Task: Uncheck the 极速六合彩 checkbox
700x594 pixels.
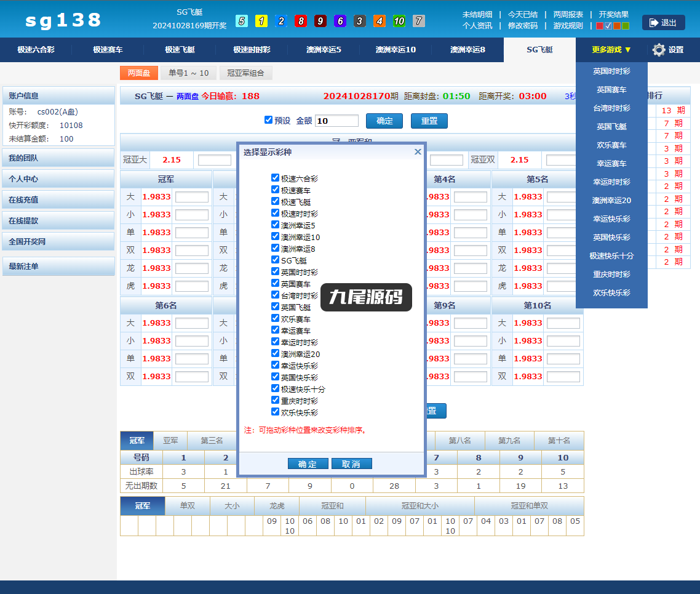Action: point(276,178)
